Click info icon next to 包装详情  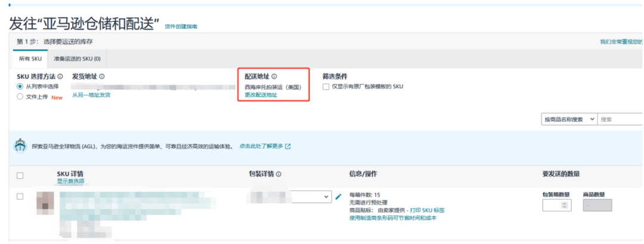[x=278, y=174]
